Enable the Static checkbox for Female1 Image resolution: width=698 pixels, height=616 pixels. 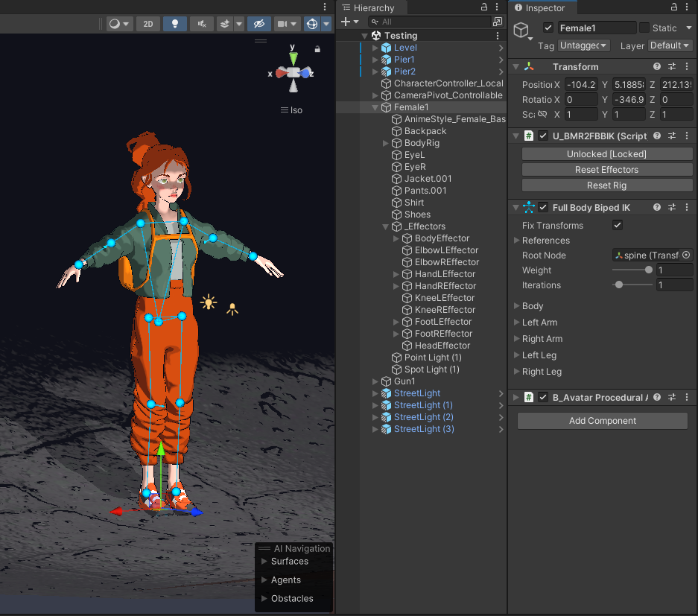[644, 28]
